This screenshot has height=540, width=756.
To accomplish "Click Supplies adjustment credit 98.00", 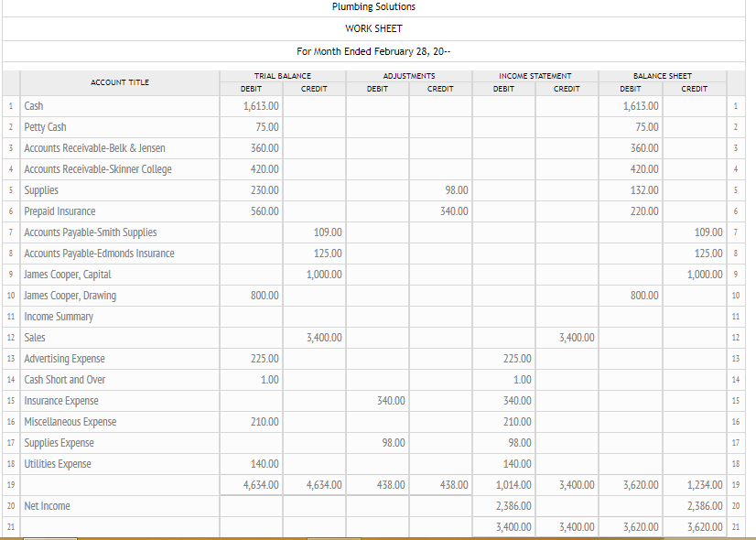I will pyautogui.click(x=440, y=190).
